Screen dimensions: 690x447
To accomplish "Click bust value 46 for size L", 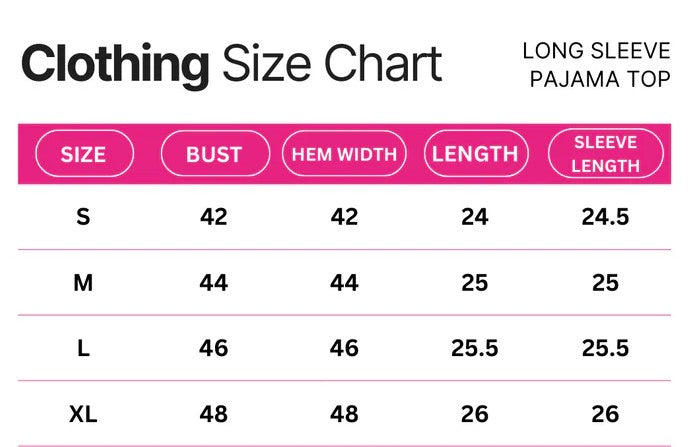I will [214, 348].
